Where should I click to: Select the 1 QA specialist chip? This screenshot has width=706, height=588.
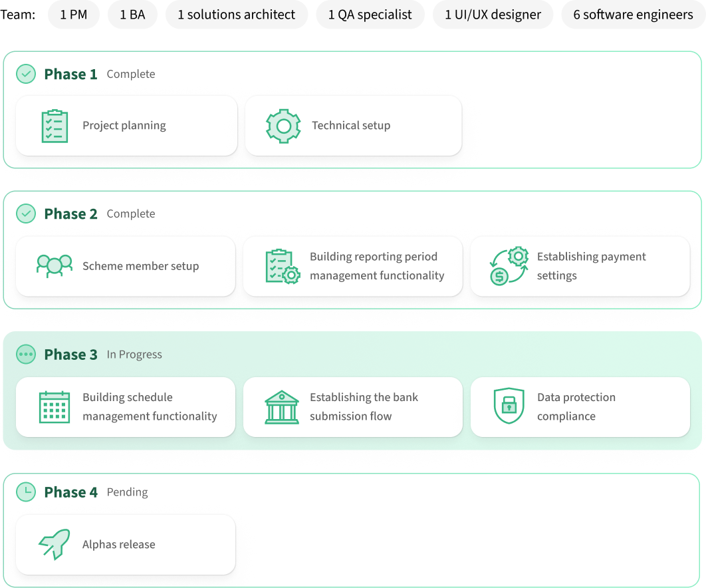coord(370,15)
